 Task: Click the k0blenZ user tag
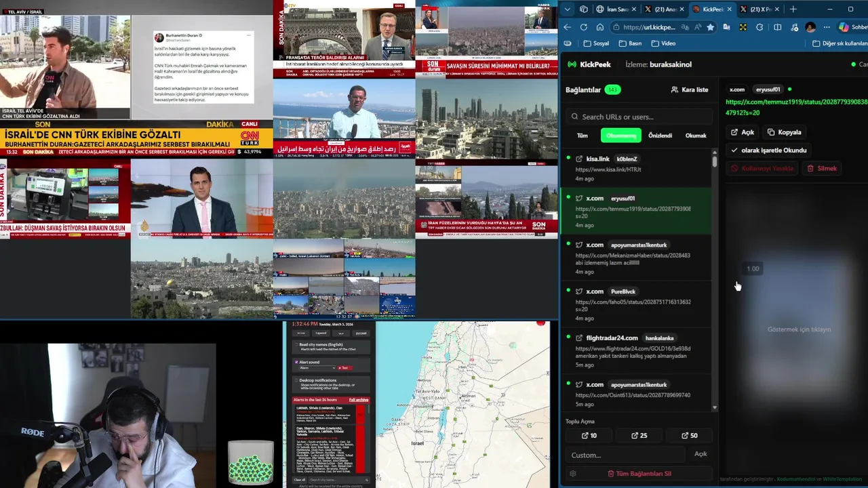627,159
